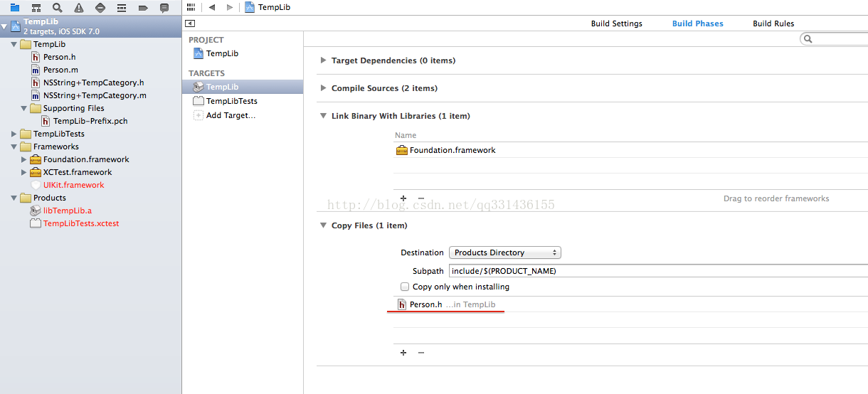
Task: Open the Build Rules tab
Action: pyautogui.click(x=773, y=23)
